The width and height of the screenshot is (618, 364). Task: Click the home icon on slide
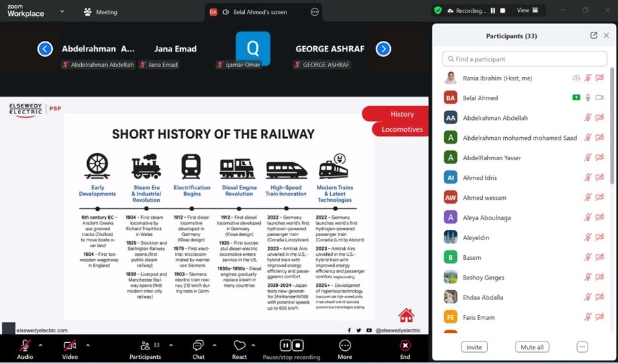(x=406, y=315)
